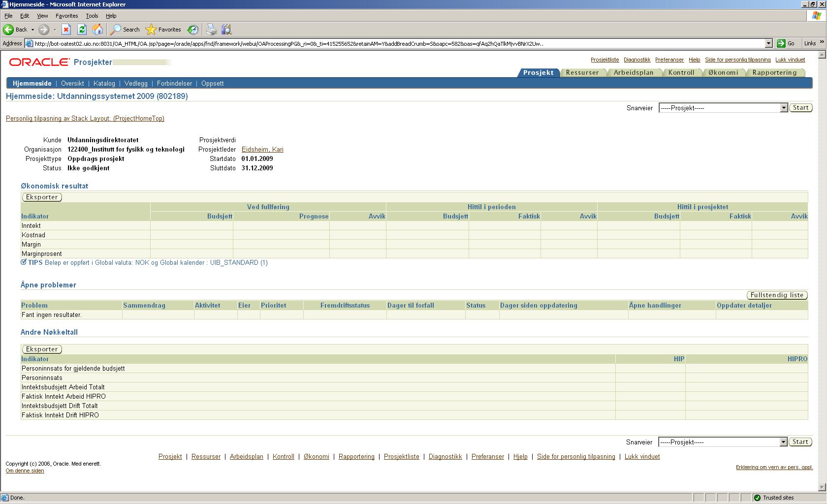Screen dimensions: 827x504
Task: Select the Prosjekt tab
Action: pyautogui.click(x=538, y=72)
